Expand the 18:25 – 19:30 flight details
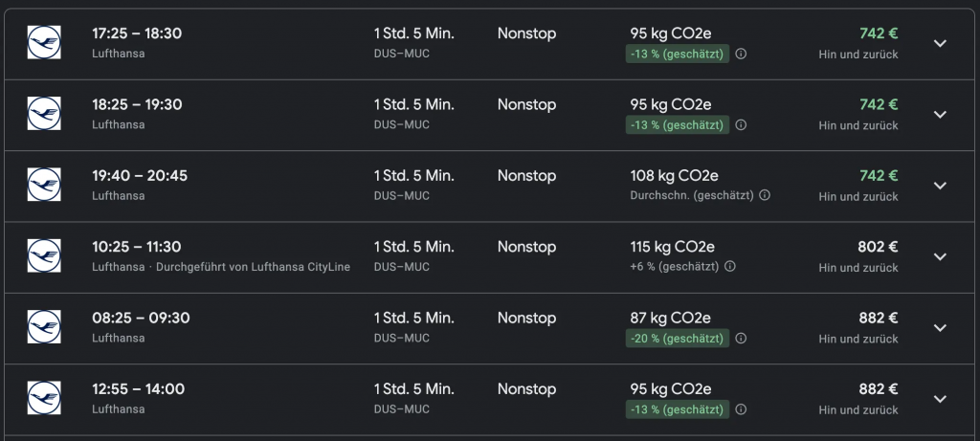The width and height of the screenshot is (980, 441). coord(940,114)
